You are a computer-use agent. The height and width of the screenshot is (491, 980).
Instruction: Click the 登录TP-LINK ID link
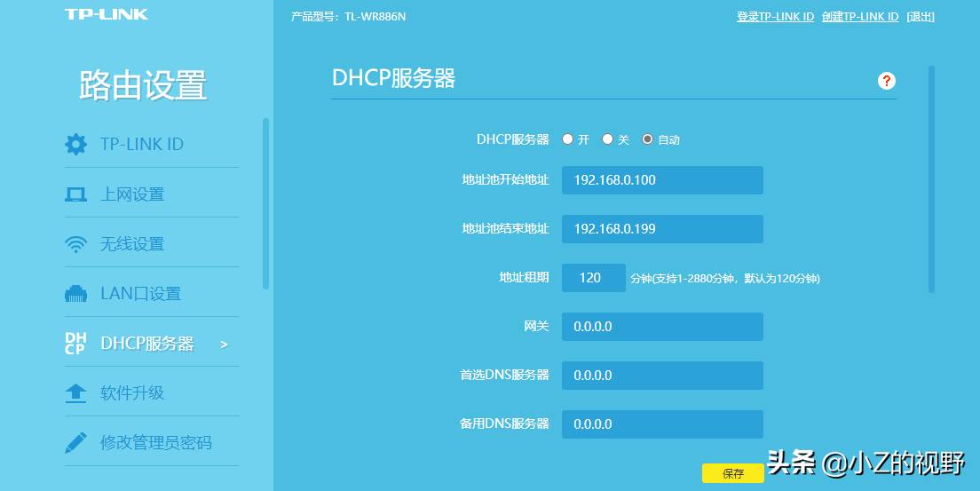pos(775,17)
